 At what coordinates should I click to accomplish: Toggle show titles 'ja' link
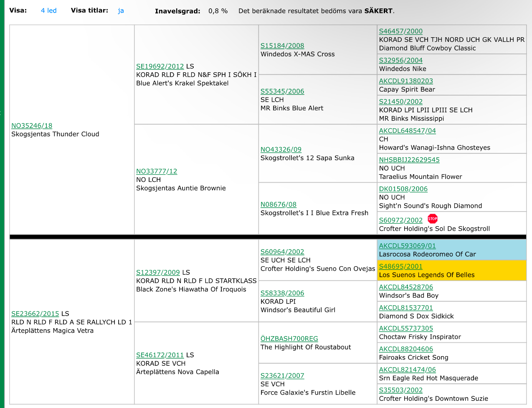[x=121, y=10]
